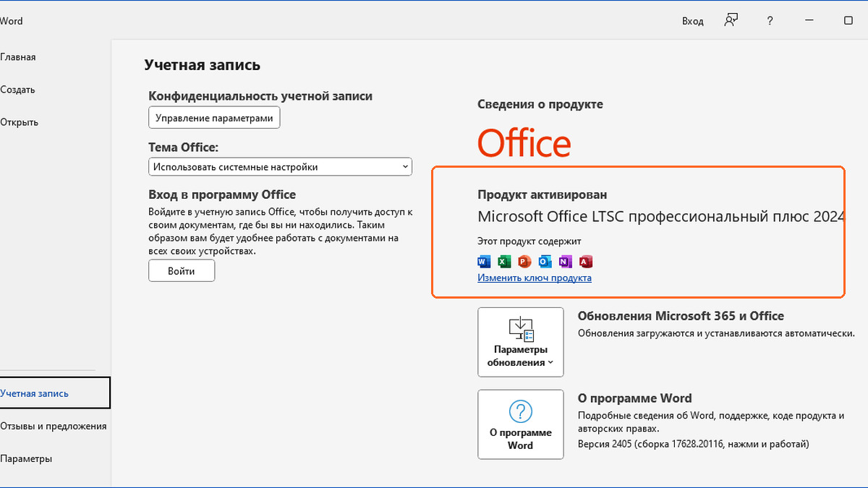Screen dimensions: 868x488
Task: Click the Этот продукт содержит label
Action: point(529,241)
